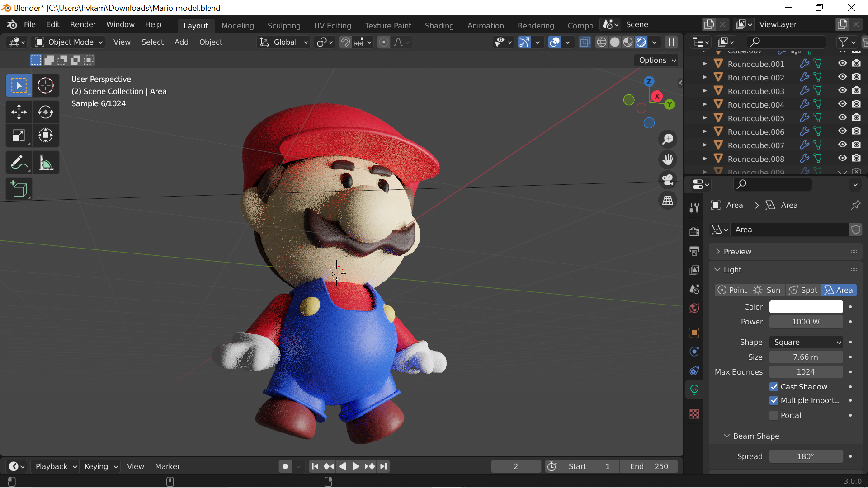
Task: Switch to Material Preview shading
Action: click(x=628, y=42)
